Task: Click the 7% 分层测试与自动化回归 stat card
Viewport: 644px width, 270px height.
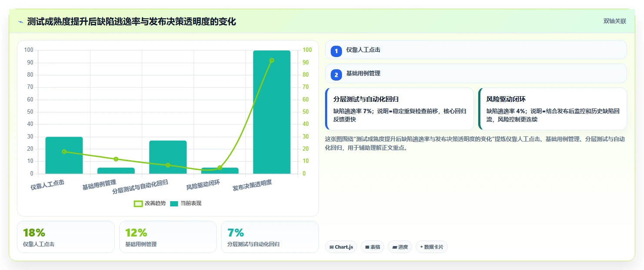Action: (270, 237)
